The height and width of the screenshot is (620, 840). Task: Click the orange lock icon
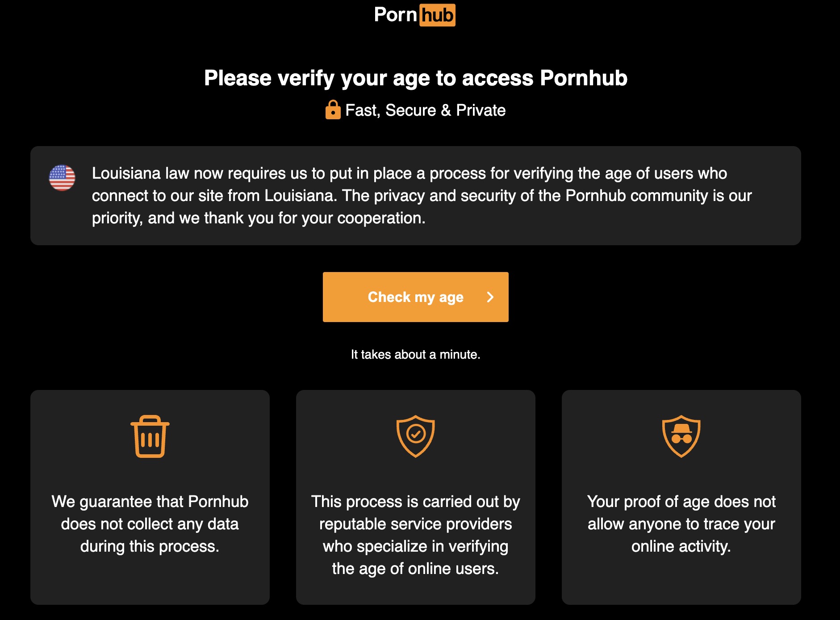[x=334, y=109]
